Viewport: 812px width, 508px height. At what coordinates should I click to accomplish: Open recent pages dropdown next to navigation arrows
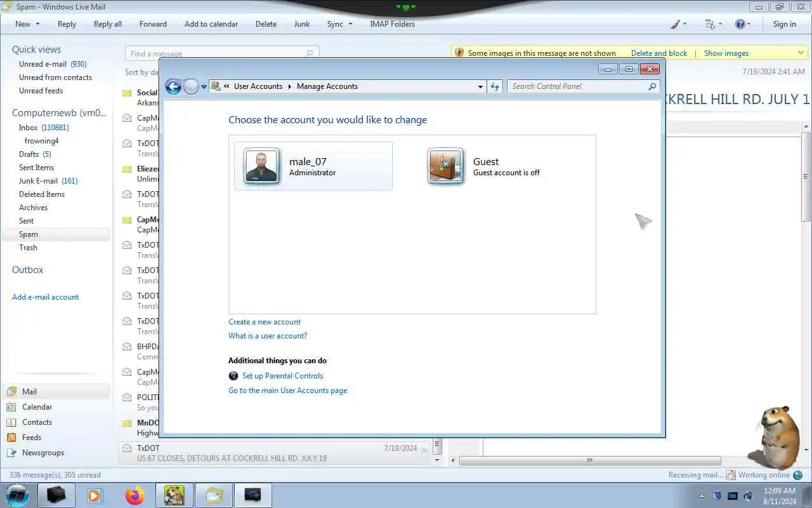point(204,87)
